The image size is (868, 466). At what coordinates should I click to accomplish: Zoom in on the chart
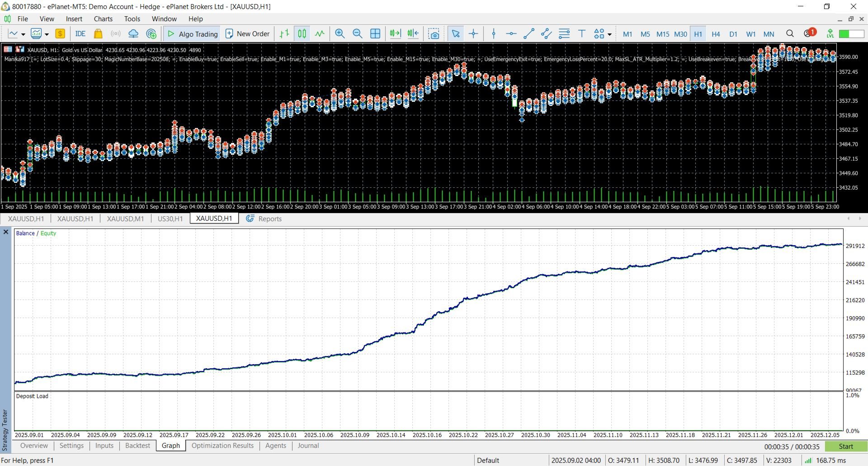(x=340, y=34)
